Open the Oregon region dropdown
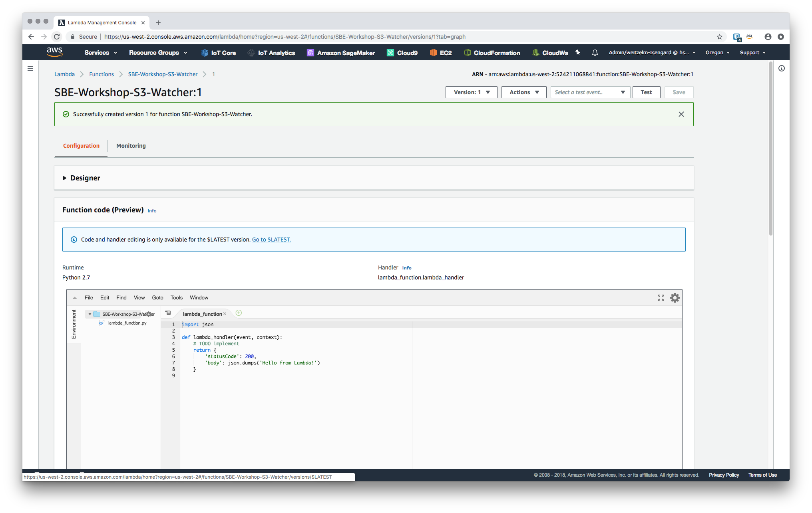The height and width of the screenshot is (513, 812). click(718, 53)
